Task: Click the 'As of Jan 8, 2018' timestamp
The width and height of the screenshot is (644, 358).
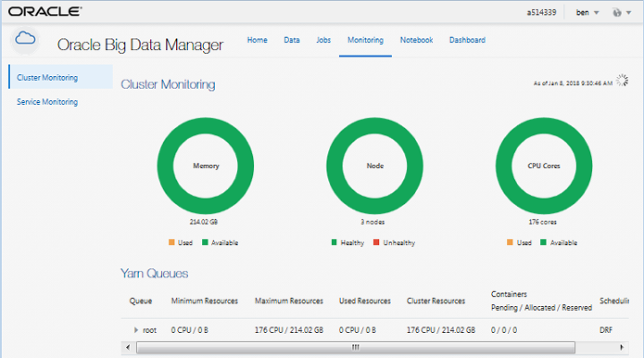Action: (x=573, y=83)
